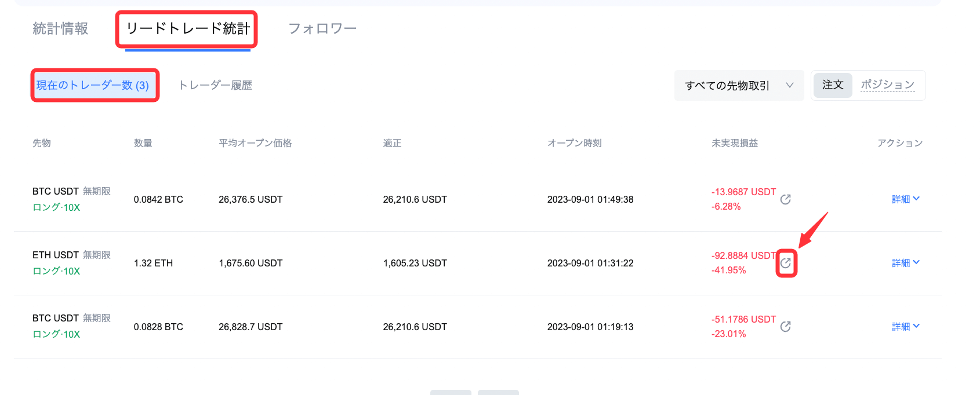Switch to 注文 view toggle
This screenshot has width=980, height=395.
[x=833, y=85]
